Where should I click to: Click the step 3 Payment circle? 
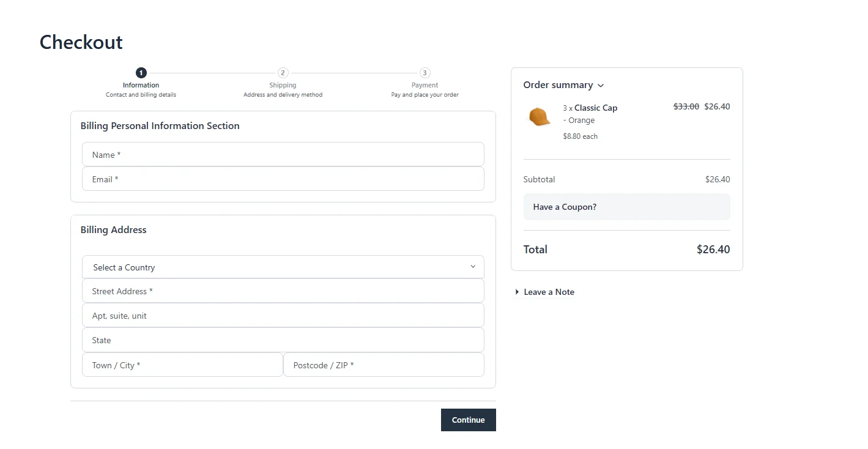[x=425, y=73]
